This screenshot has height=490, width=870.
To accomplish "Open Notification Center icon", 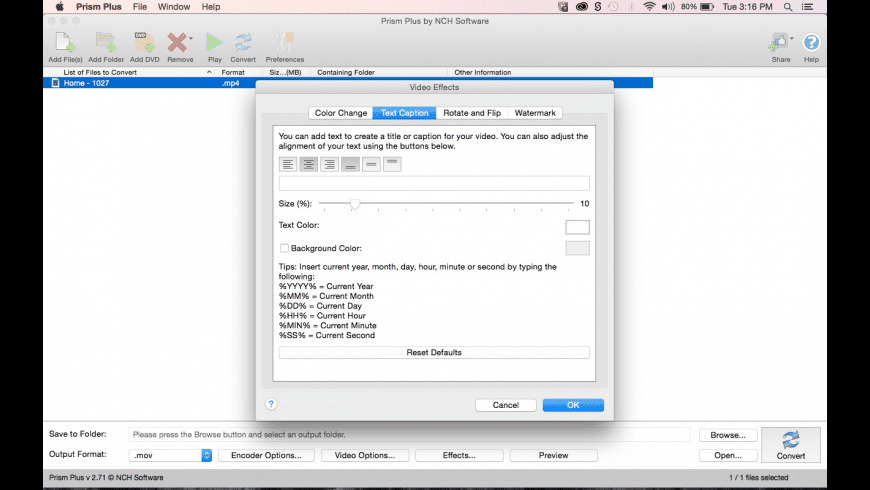I will [808, 7].
